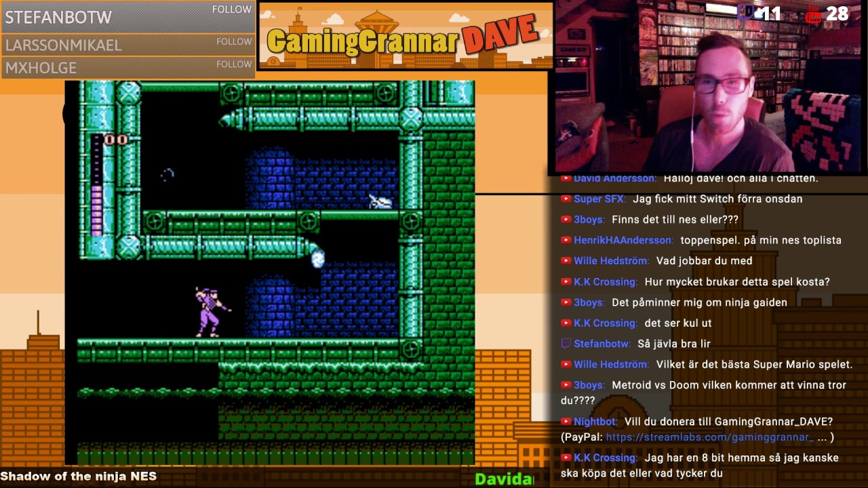
Task: Click 3boys on 'Metroid vs Doom' message
Action: [x=589, y=385]
